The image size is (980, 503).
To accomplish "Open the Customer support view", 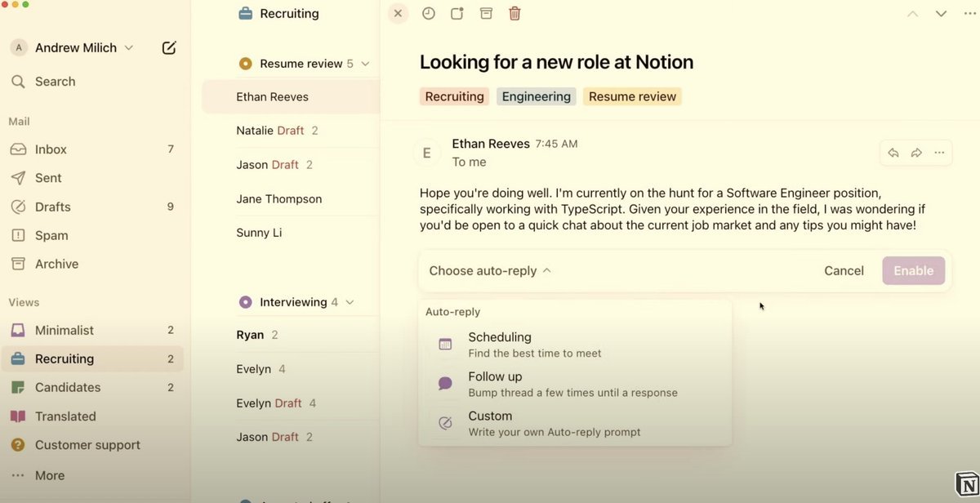I will [x=92, y=445].
